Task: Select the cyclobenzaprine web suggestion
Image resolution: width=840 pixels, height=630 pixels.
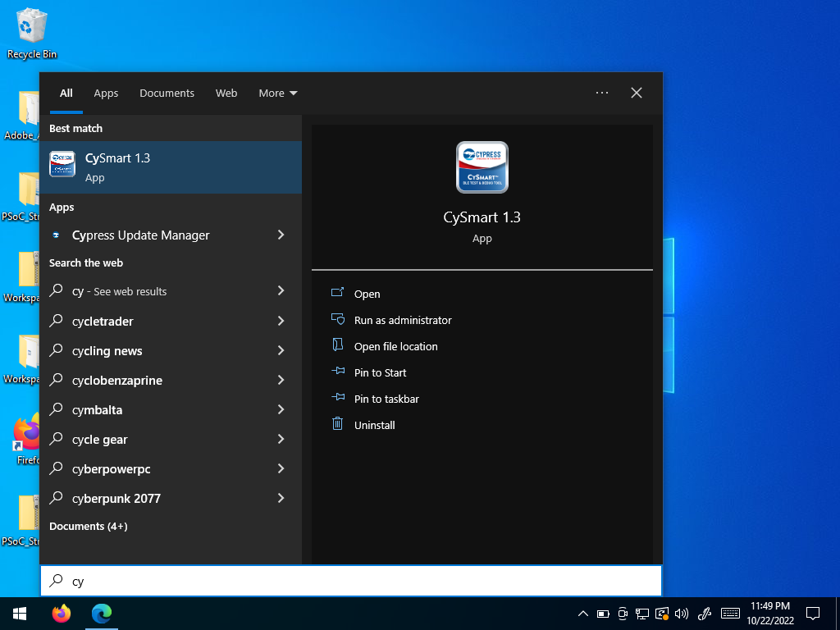Action: tap(116, 381)
